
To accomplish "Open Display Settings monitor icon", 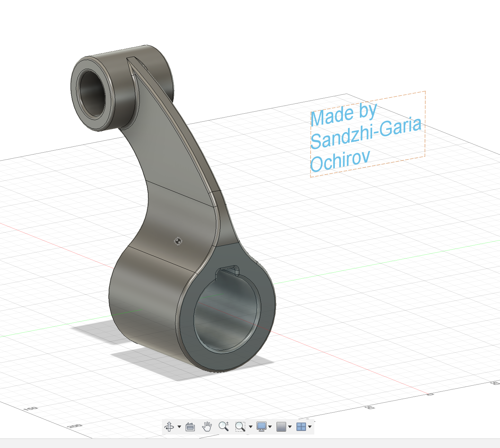I will click(261, 427).
